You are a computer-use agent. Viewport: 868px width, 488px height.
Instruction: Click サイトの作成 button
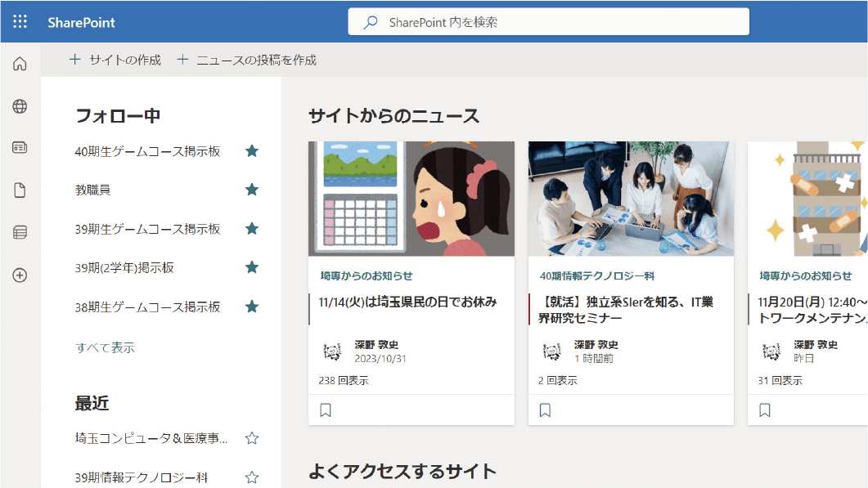(115, 60)
